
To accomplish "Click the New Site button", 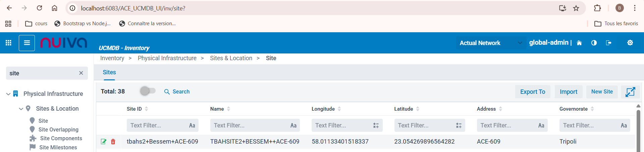I will click(602, 92).
